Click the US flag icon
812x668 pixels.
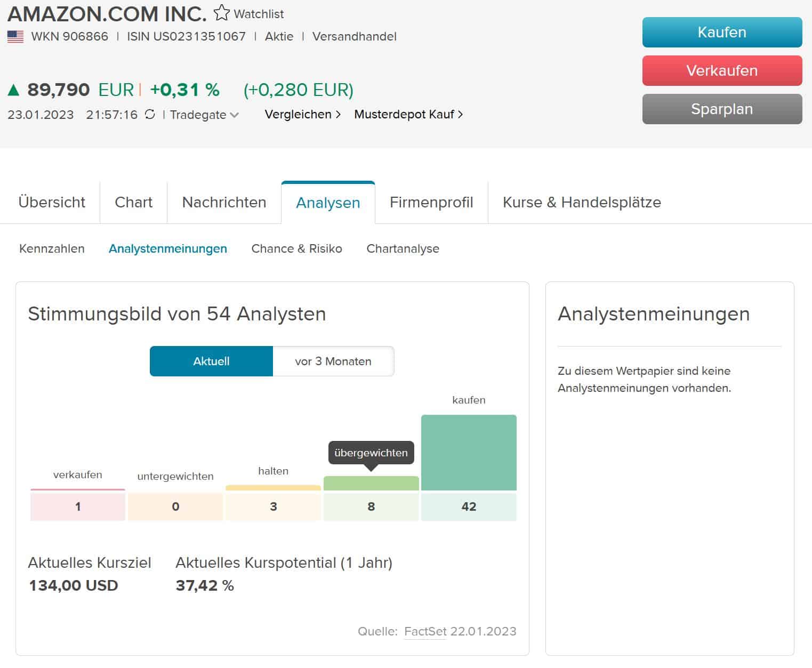pos(15,37)
